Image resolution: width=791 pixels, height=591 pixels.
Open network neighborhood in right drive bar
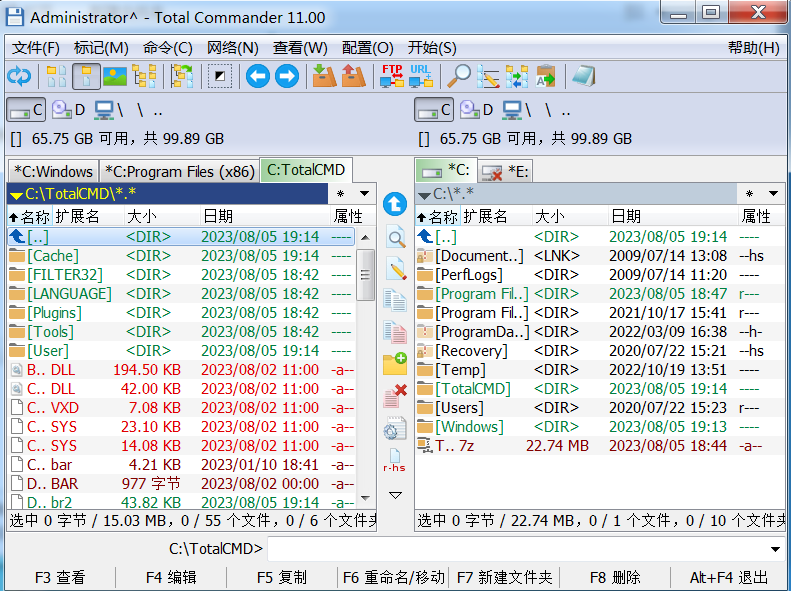coord(518,110)
